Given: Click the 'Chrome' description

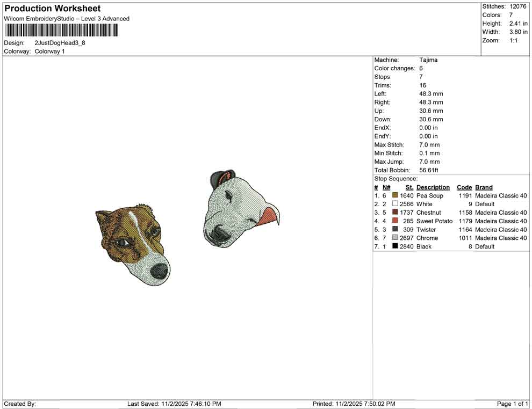Looking at the screenshot, I should (x=427, y=238).
